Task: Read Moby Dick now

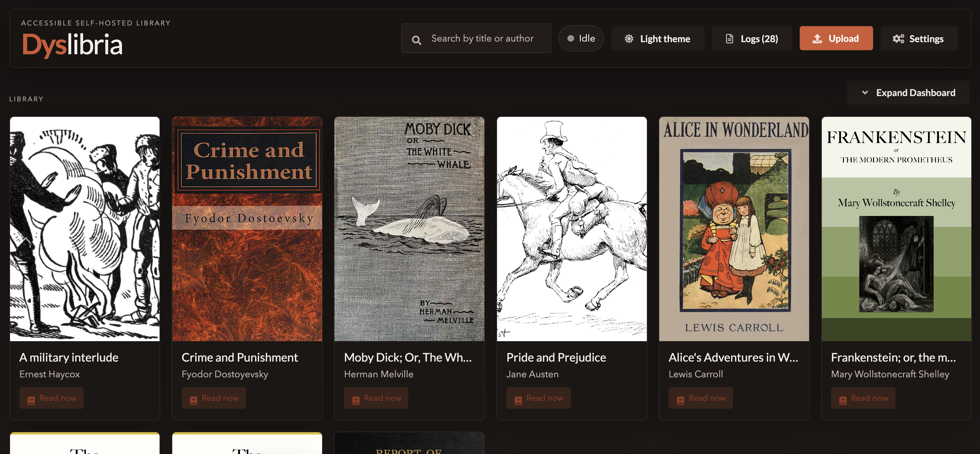Action: coord(376,398)
